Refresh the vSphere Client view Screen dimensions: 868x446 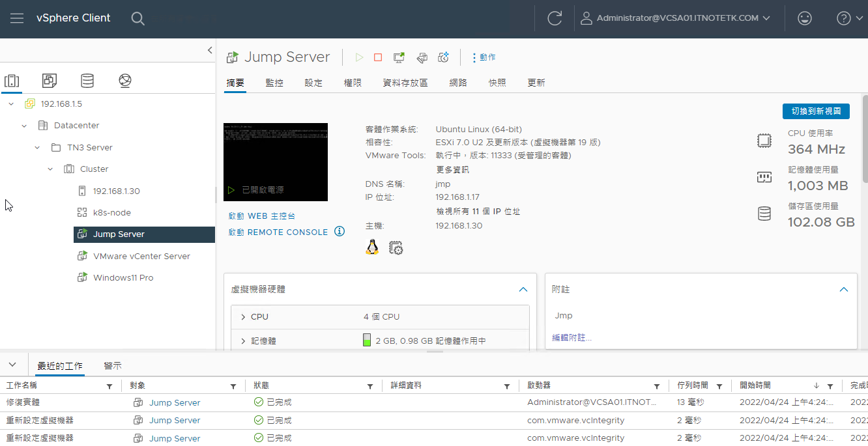[x=555, y=18]
